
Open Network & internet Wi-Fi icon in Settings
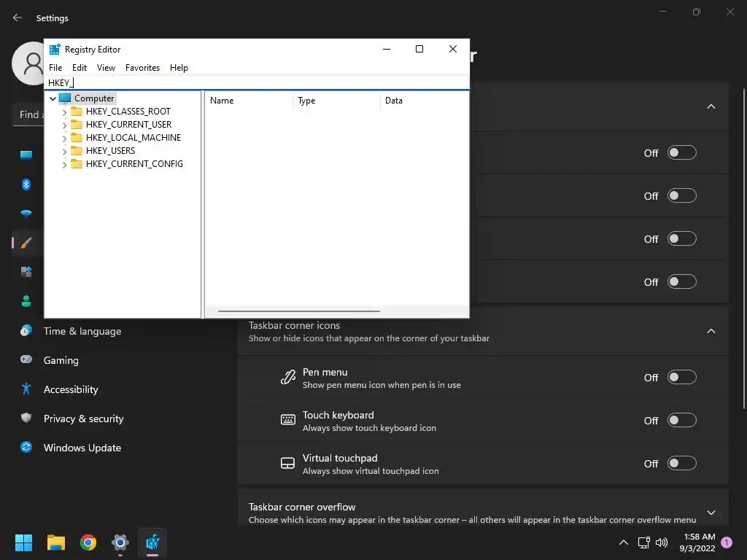(x=26, y=214)
